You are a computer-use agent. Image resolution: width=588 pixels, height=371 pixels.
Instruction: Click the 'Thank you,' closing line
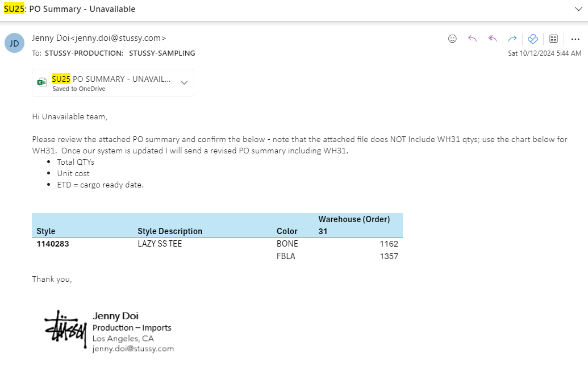tap(52, 279)
